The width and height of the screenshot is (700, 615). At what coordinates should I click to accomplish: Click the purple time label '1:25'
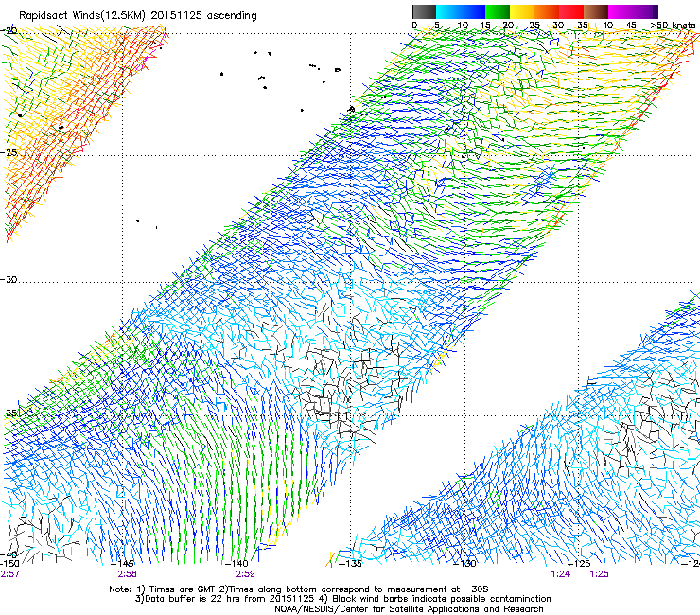point(599,574)
